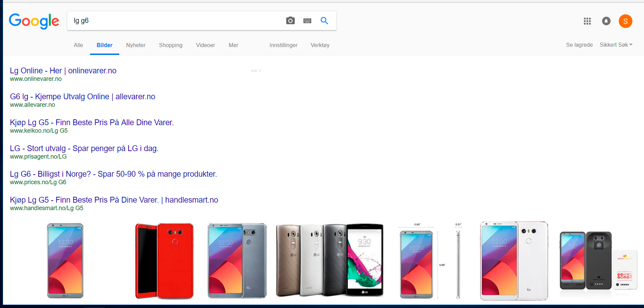644x308 pixels.
Task: Switch to the Alle tab
Action: [x=78, y=45]
